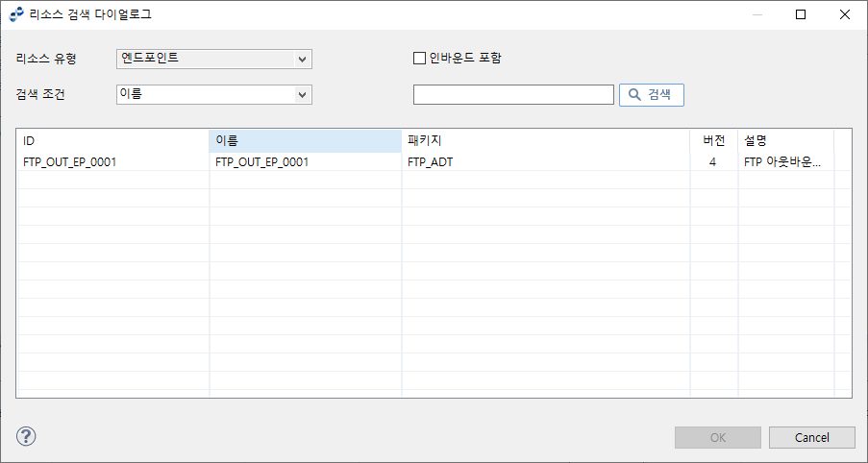This screenshot has height=463, width=868.
Task: Click the Cancel button
Action: pos(812,438)
